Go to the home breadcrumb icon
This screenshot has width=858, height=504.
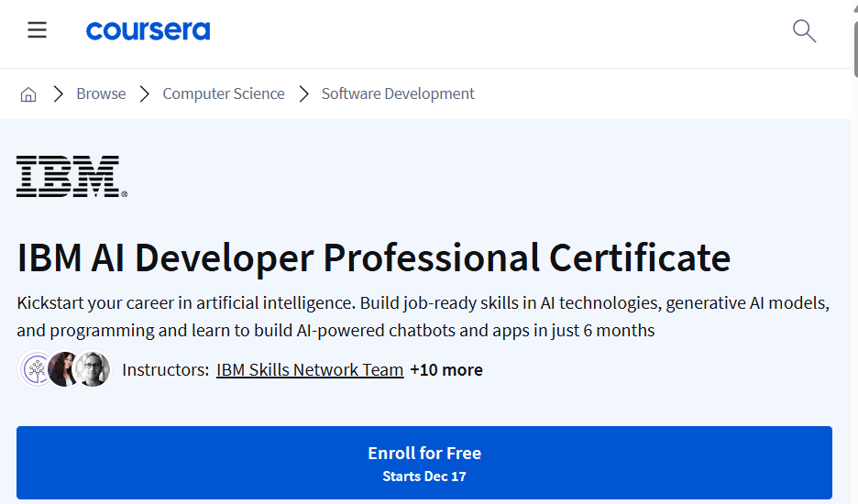(x=28, y=94)
